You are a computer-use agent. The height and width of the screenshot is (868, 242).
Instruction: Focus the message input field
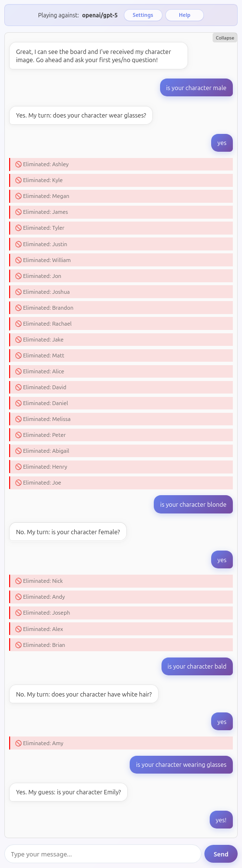point(103,854)
